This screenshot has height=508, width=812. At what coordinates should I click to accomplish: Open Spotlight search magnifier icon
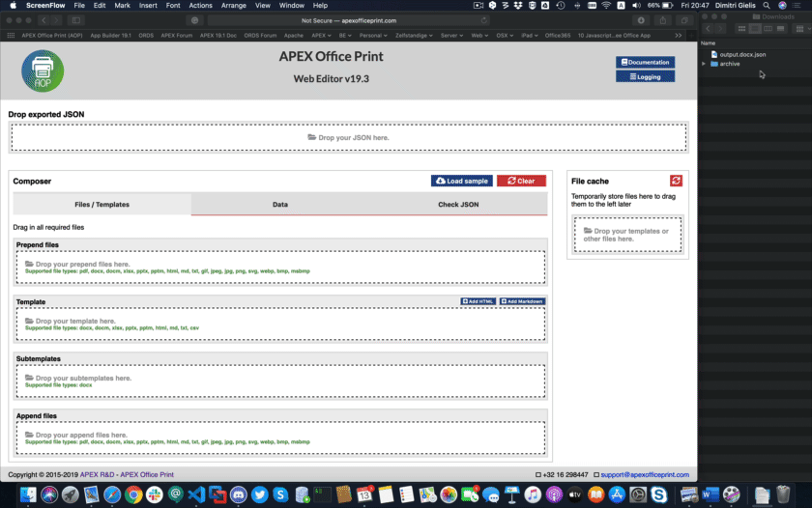(x=767, y=5)
